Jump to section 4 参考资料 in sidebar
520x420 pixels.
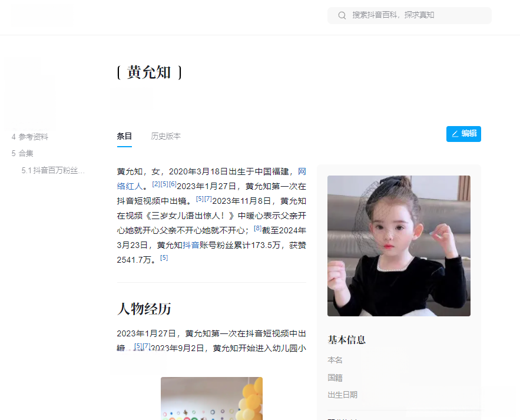tap(30, 137)
